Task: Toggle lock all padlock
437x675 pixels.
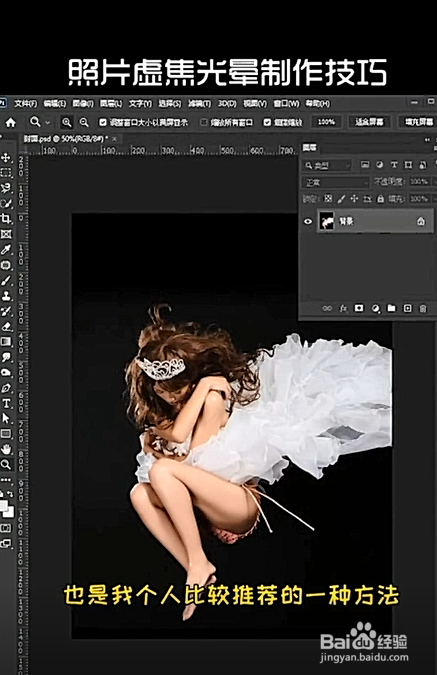Action: click(x=380, y=198)
